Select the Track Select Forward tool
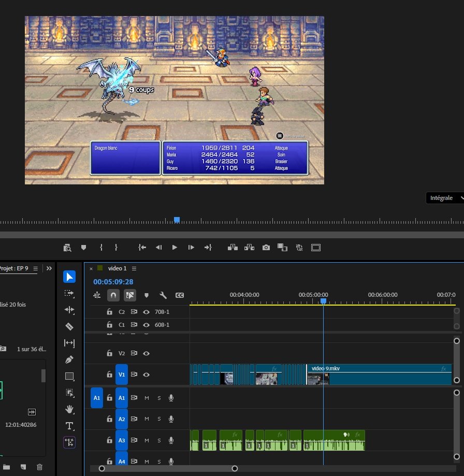 [69, 293]
